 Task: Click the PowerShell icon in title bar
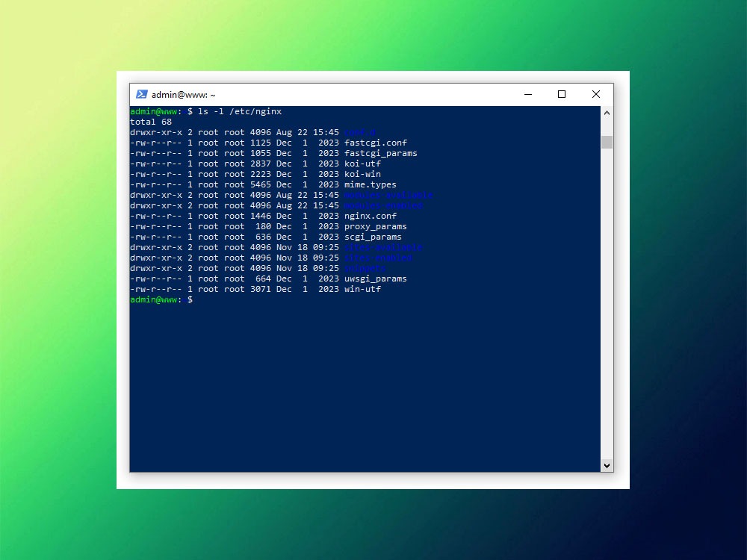coord(141,95)
